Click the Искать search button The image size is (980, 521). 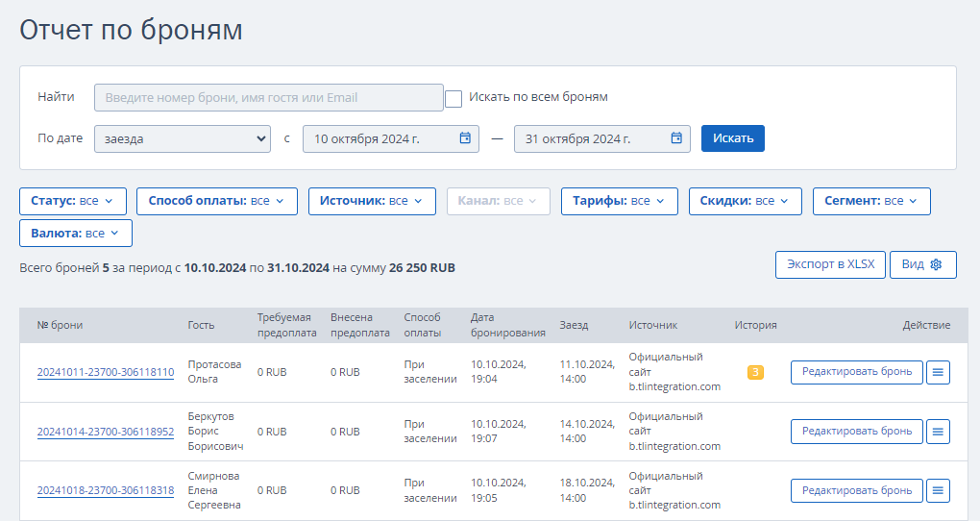coord(732,138)
